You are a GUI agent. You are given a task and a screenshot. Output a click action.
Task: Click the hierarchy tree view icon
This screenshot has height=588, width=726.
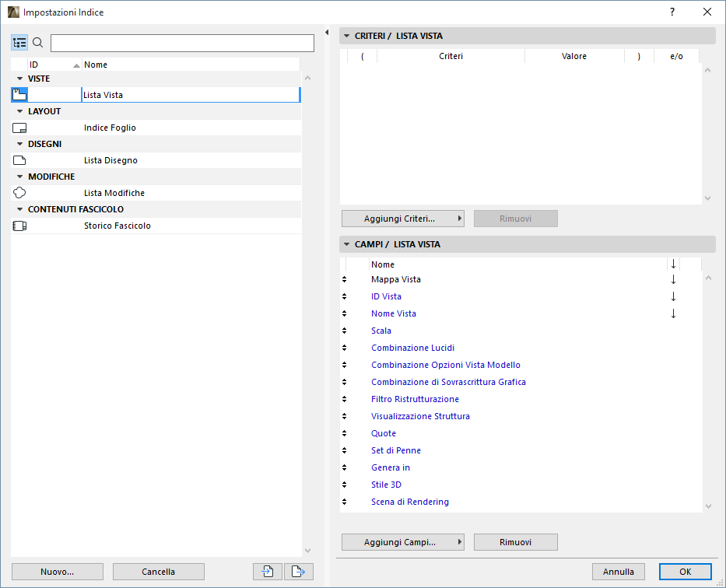click(x=19, y=43)
